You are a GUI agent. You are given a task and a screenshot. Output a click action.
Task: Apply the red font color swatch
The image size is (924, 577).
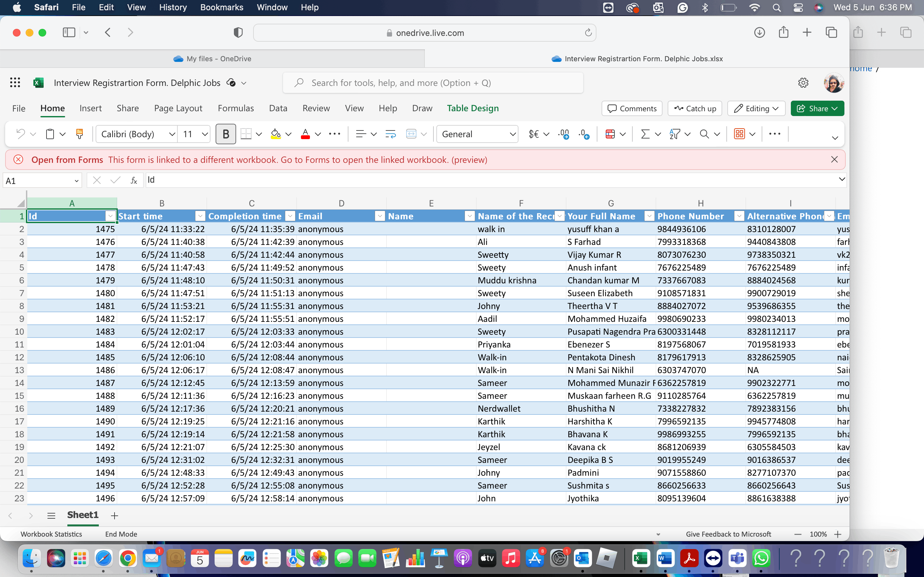[x=305, y=134]
